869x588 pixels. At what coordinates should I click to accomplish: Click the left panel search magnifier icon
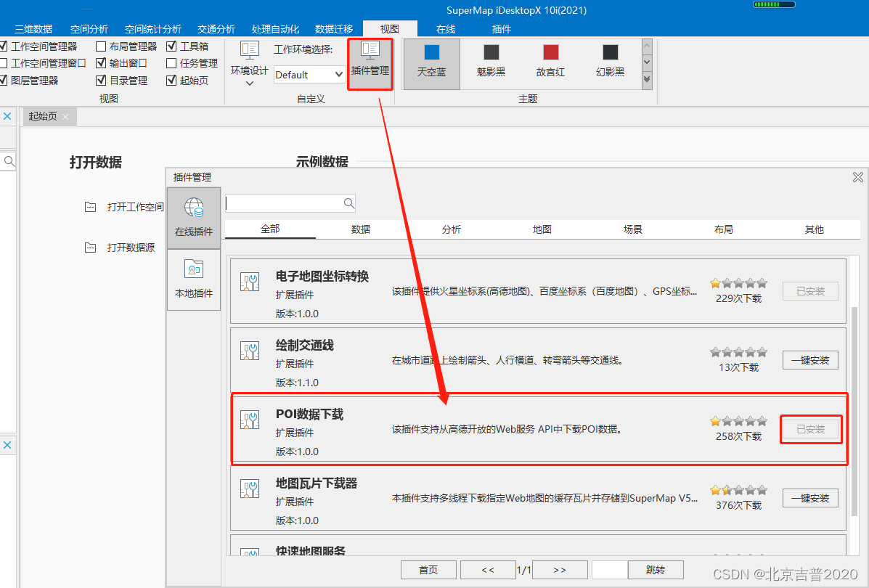pos(9,161)
